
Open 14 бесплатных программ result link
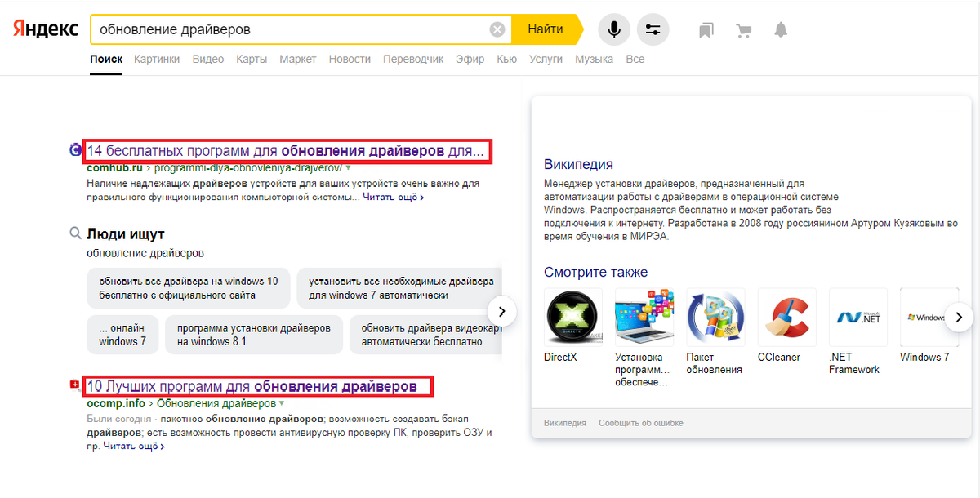click(286, 151)
